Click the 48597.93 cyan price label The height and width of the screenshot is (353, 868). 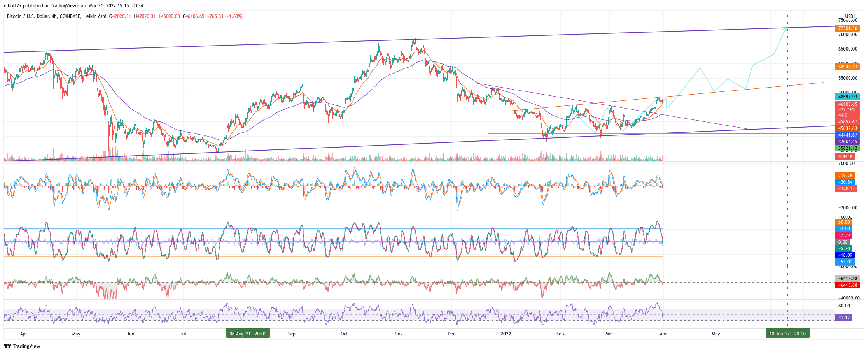click(847, 97)
